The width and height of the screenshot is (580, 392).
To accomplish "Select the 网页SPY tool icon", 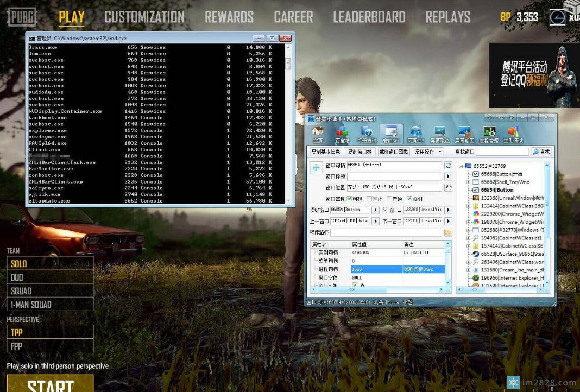I will click(416, 134).
